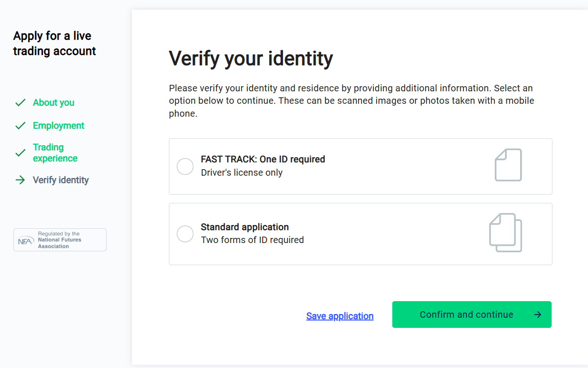Open the About you step

(54, 102)
